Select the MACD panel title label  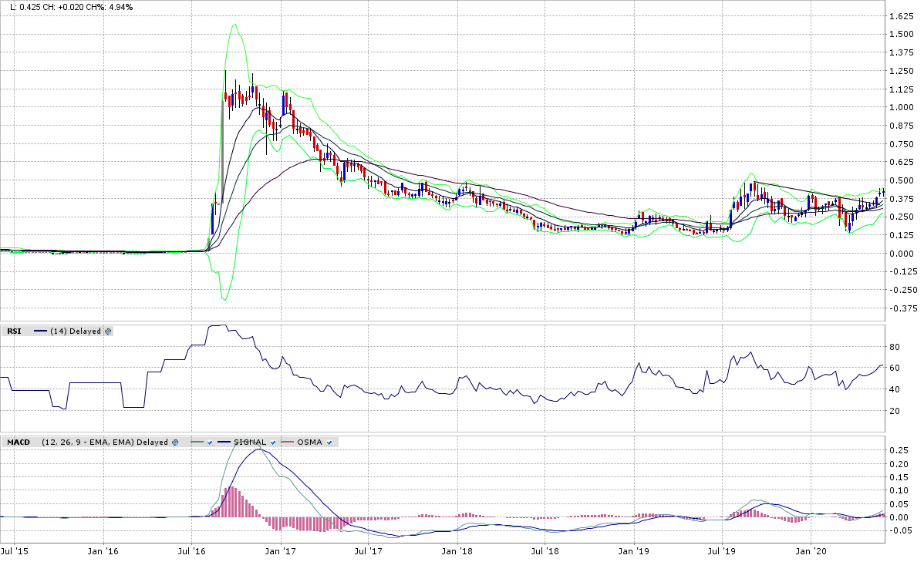(18, 443)
